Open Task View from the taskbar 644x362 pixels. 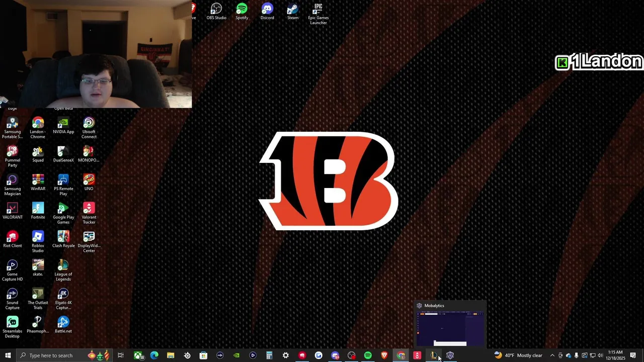click(121, 355)
